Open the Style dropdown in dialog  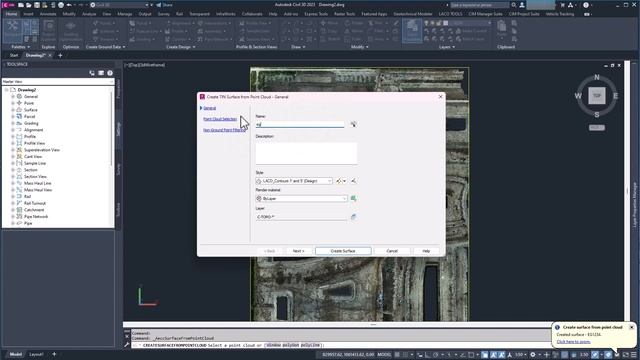tap(329, 181)
